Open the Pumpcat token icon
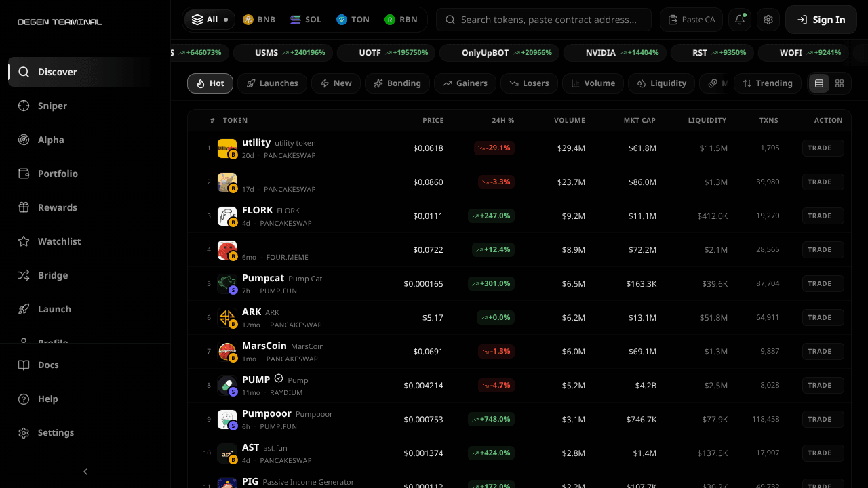Screen dimensions: 868x488 (227, 284)
